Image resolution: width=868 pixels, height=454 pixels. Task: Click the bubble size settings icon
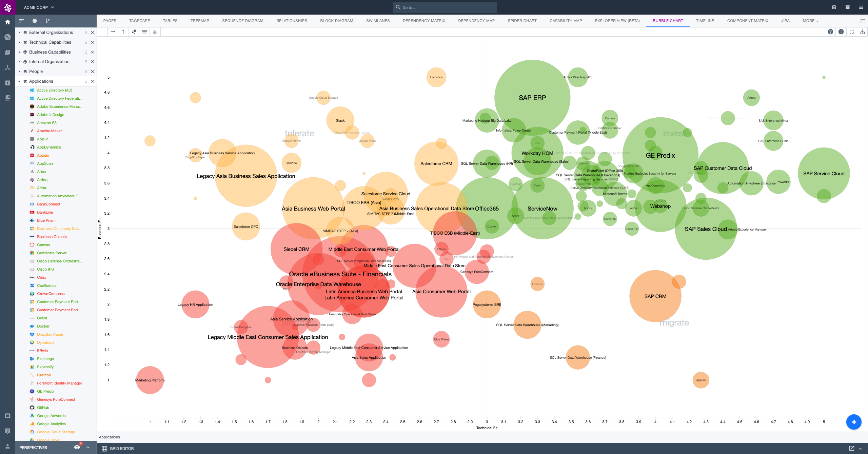[x=134, y=32]
